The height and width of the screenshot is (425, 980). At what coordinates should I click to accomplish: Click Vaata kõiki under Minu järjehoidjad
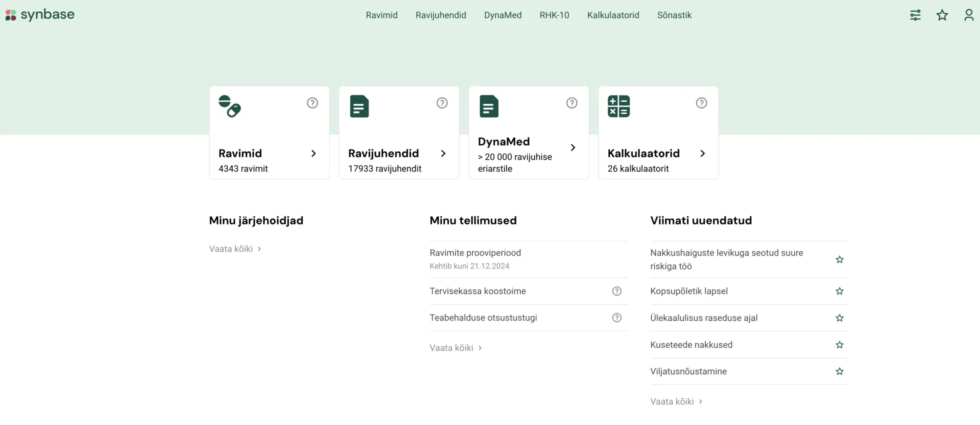[x=235, y=249]
